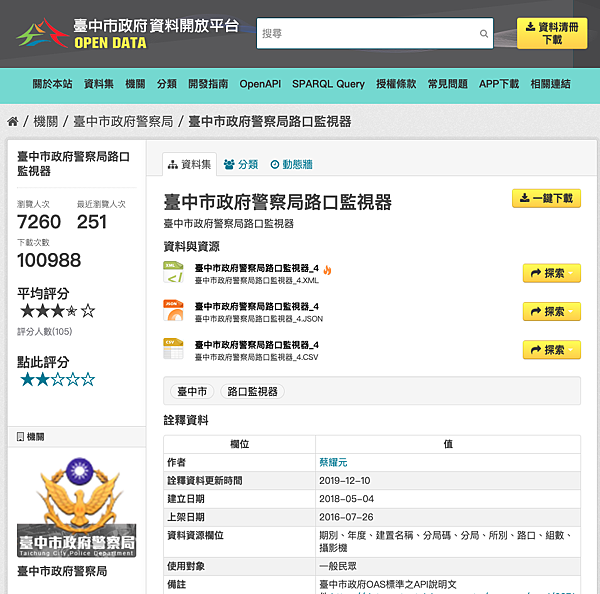Viewport: 600px width, 594px height.
Task: Open 機關 in the navigation bar
Action: pos(135,84)
